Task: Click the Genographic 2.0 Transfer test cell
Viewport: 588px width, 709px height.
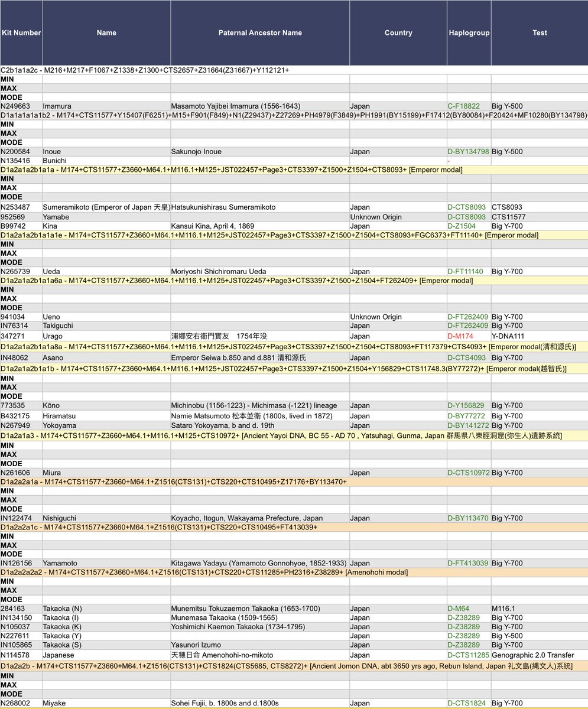Action: pyautogui.click(x=540, y=655)
